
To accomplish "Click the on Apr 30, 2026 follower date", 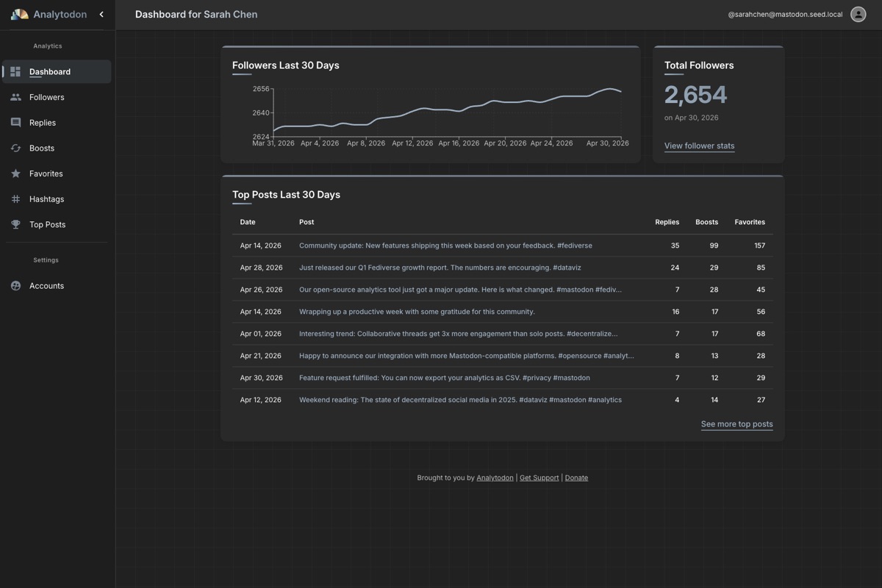I will [691, 118].
